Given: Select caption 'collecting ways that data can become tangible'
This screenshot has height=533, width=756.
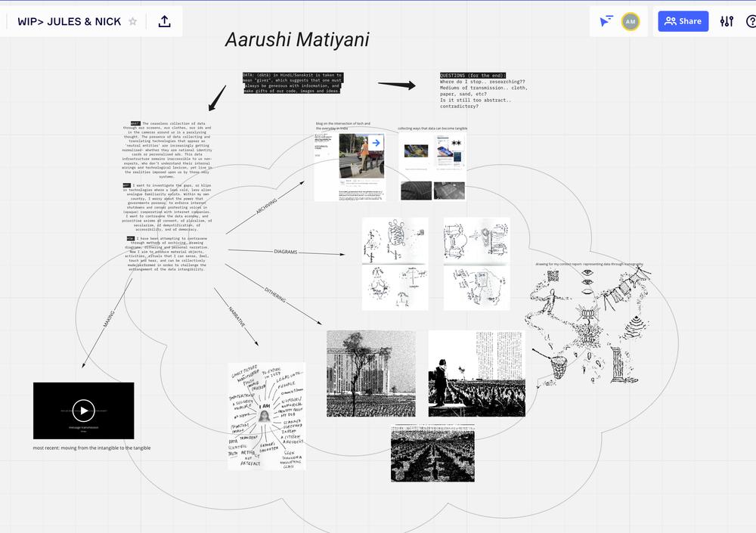Looking at the screenshot, I should [432, 129].
